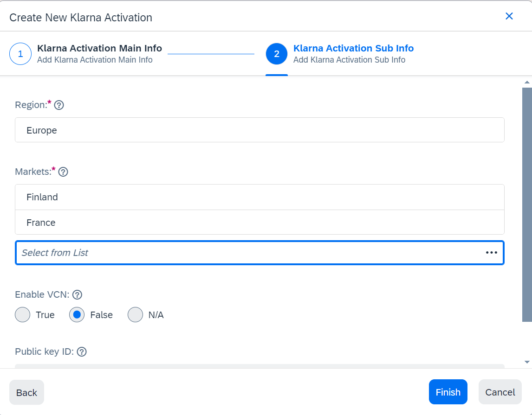This screenshot has height=415, width=532.
Task: Click the scrollbar down arrow
Action: (527, 362)
